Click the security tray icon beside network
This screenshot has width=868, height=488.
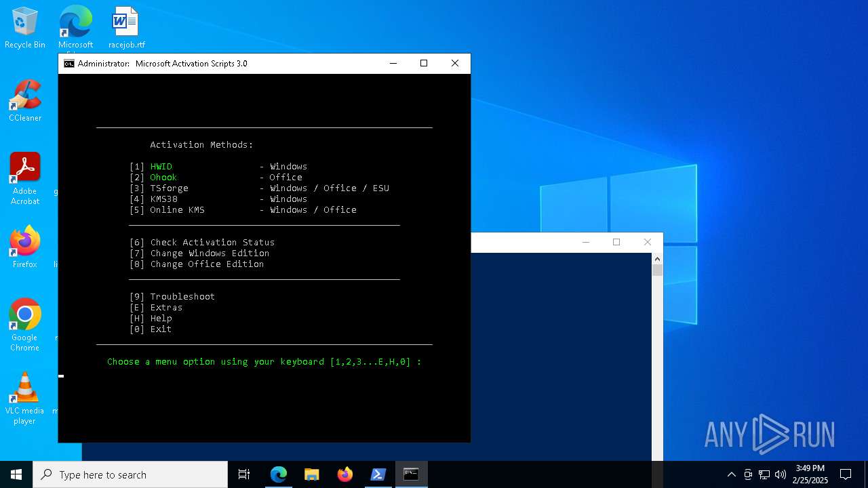pyautogui.click(x=748, y=474)
